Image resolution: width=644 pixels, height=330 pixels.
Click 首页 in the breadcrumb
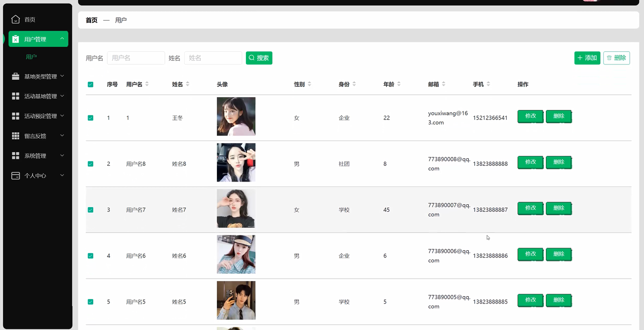tap(91, 20)
